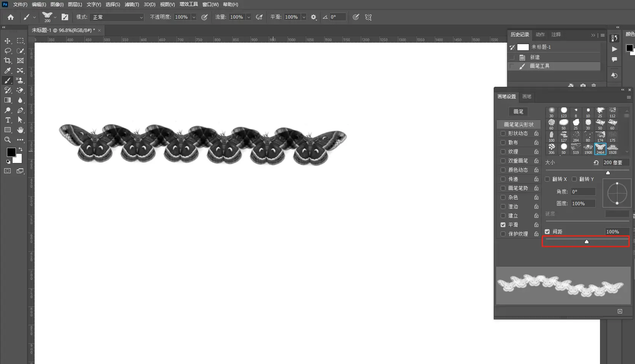Image resolution: width=635 pixels, height=364 pixels.
Task: Enable the 翻转 X checkbox
Action: (547, 179)
